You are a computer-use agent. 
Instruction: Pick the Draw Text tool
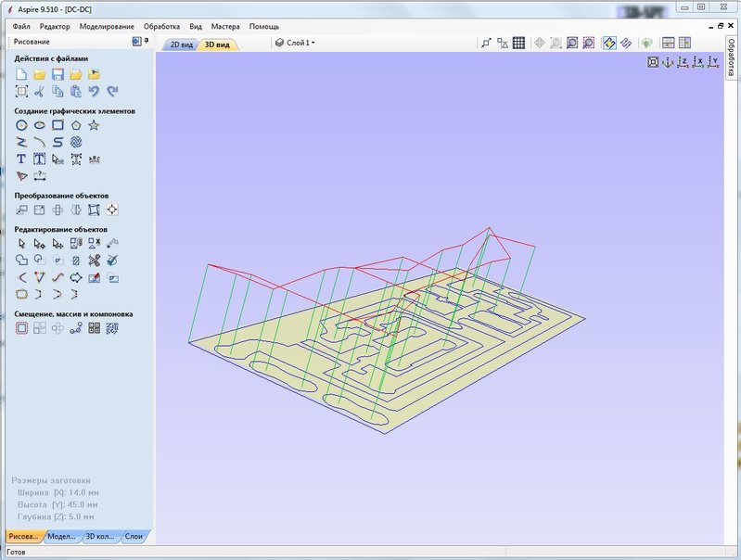[22, 159]
